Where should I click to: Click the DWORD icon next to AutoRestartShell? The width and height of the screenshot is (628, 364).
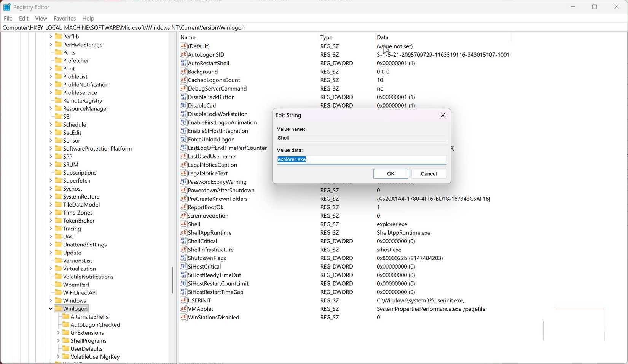184,63
